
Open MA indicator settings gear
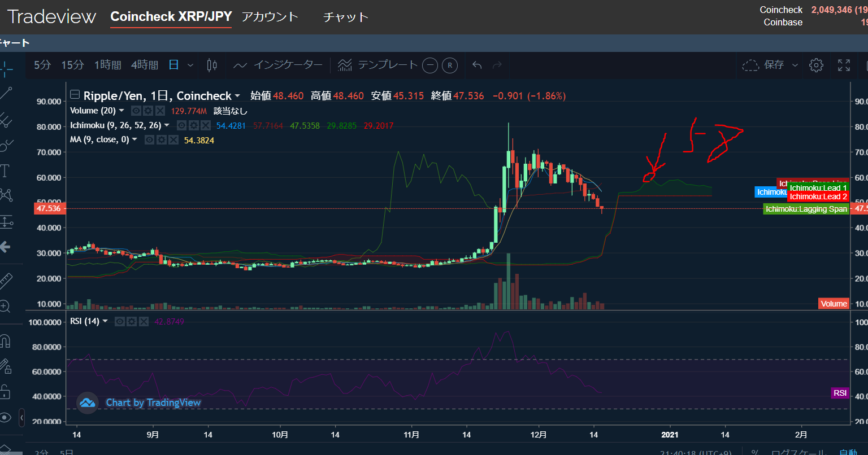coord(162,139)
